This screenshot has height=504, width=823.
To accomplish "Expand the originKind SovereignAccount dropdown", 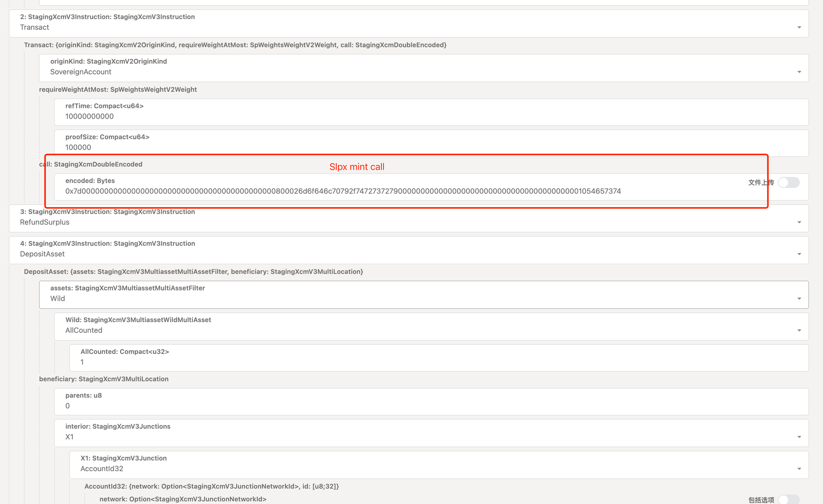I will (799, 72).
